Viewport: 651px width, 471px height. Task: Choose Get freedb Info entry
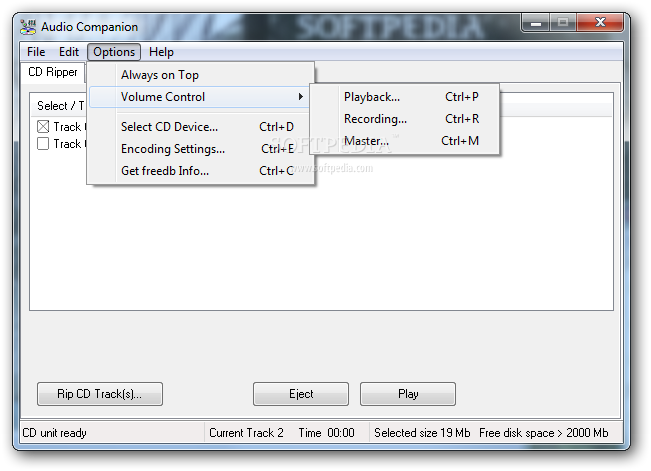[x=201, y=171]
